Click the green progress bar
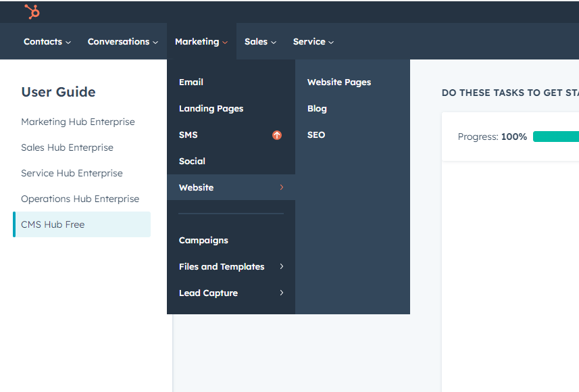This screenshot has width=579, height=392. coord(556,137)
